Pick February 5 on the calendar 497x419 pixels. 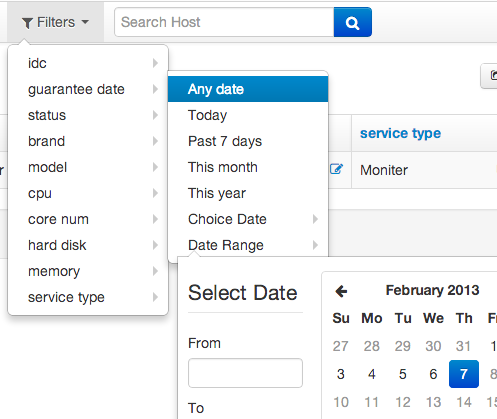click(x=402, y=374)
